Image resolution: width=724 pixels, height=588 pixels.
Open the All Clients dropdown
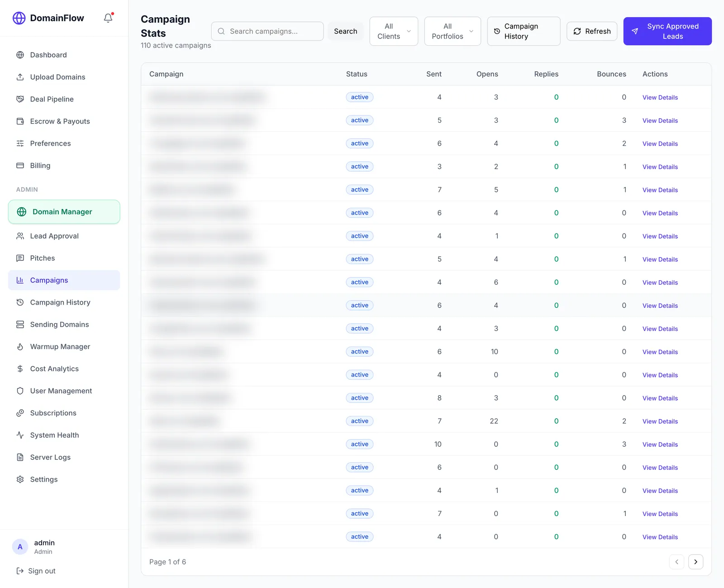tap(394, 31)
